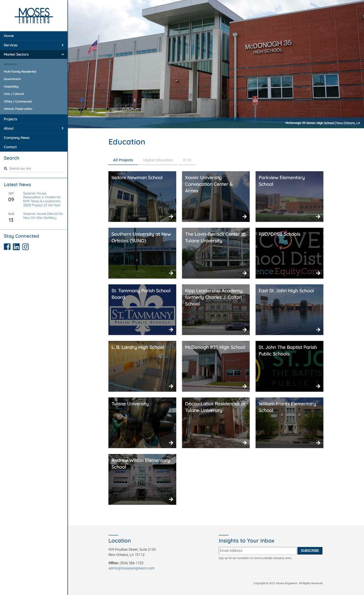Image resolution: width=364 pixels, height=595 pixels.
Task: Click arrow on Parkview Elementary School card
Action: click(x=318, y=217)
